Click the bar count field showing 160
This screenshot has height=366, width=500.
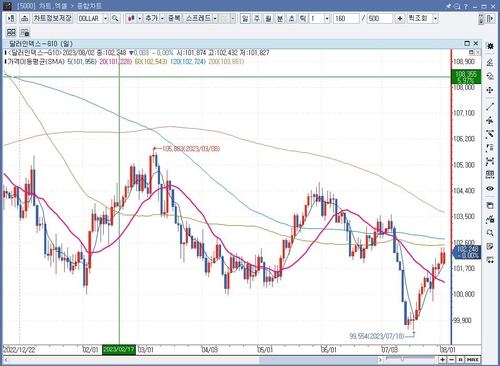tap(346, 19)
